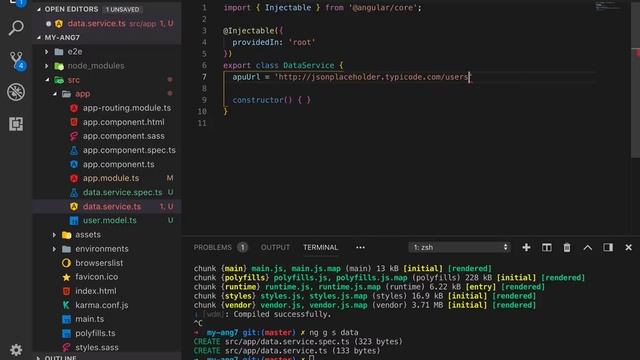Click the providedIn: 'root' line
This screenshot has width=640, height=360.
(x=274, y=42)
